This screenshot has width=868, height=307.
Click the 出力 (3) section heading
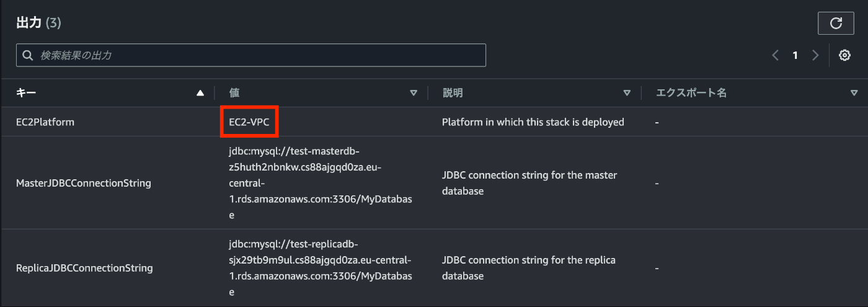[38, 23]
